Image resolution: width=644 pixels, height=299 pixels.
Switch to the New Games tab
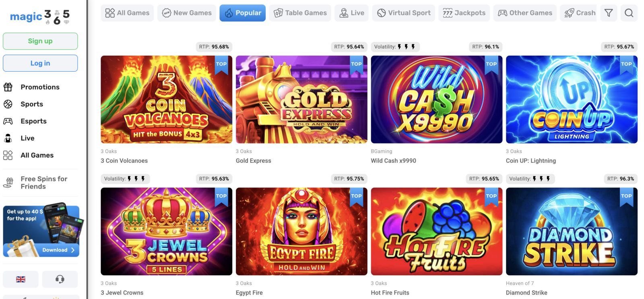click(187, 13)
